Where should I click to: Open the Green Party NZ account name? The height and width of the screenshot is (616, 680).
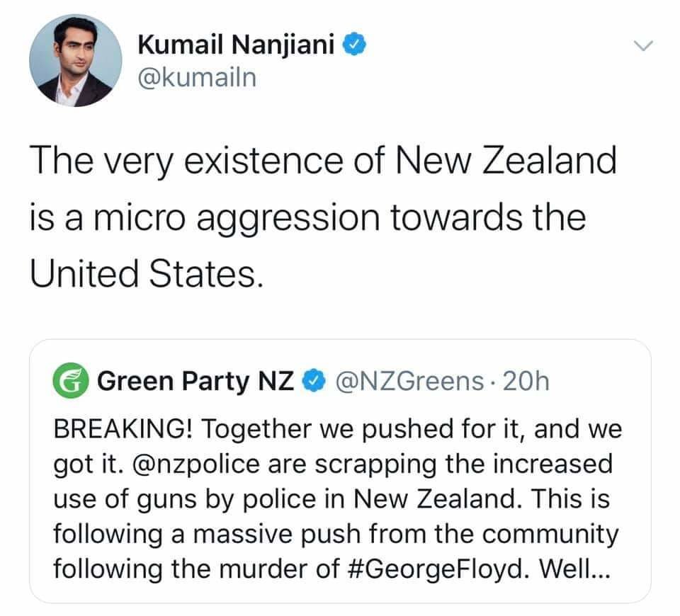195,382
